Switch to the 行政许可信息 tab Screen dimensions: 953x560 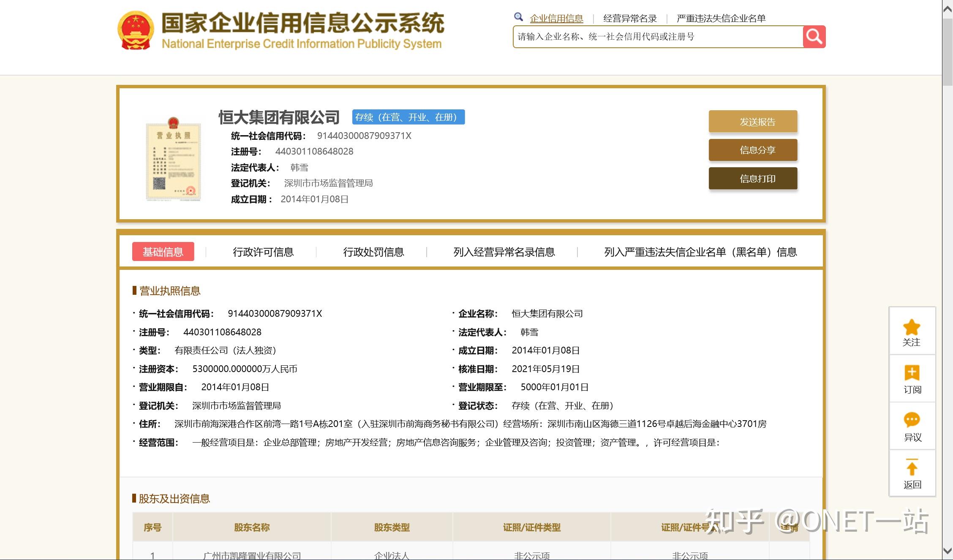[263, 252]
